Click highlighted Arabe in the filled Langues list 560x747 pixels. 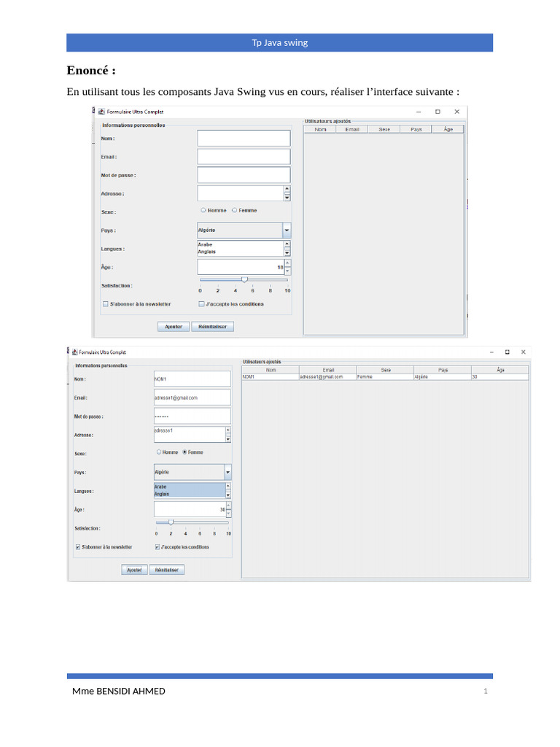tap(190, 487)
